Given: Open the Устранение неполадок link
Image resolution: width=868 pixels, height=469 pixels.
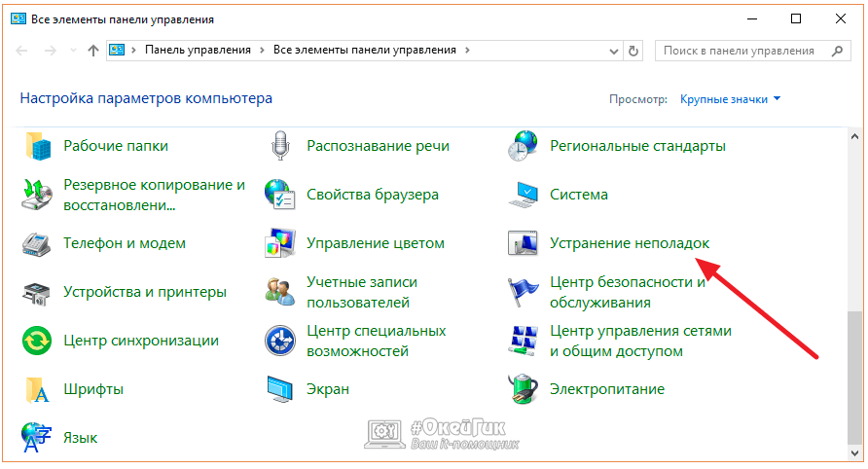Looking at the screenshot, I should pyautogui.click(x=630, y=243).
